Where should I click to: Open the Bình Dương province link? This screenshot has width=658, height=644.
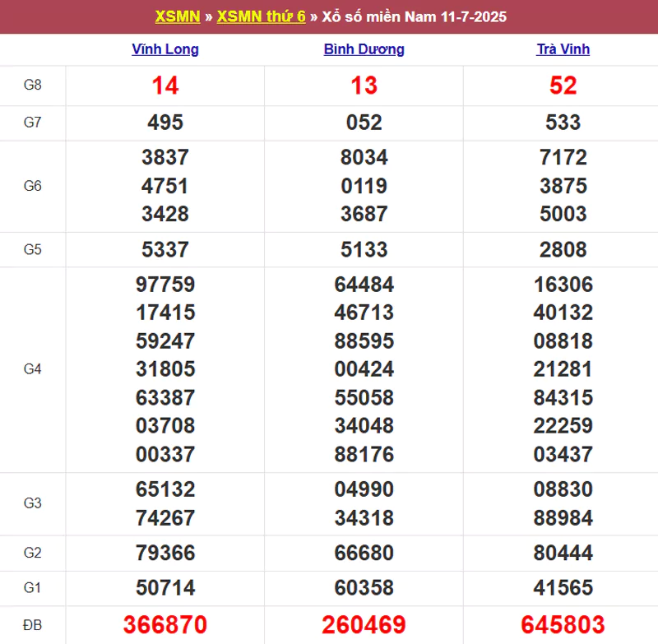coord(364,49)
